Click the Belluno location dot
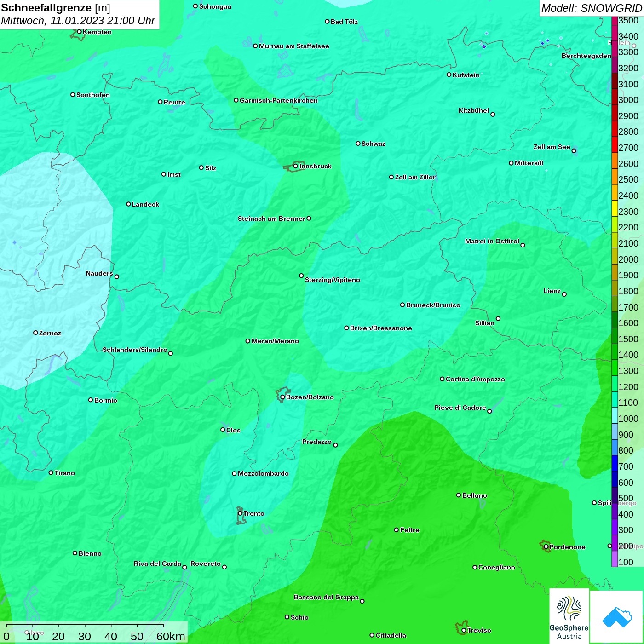The height and width of the screenshot is (644, 644). point(458,495)
